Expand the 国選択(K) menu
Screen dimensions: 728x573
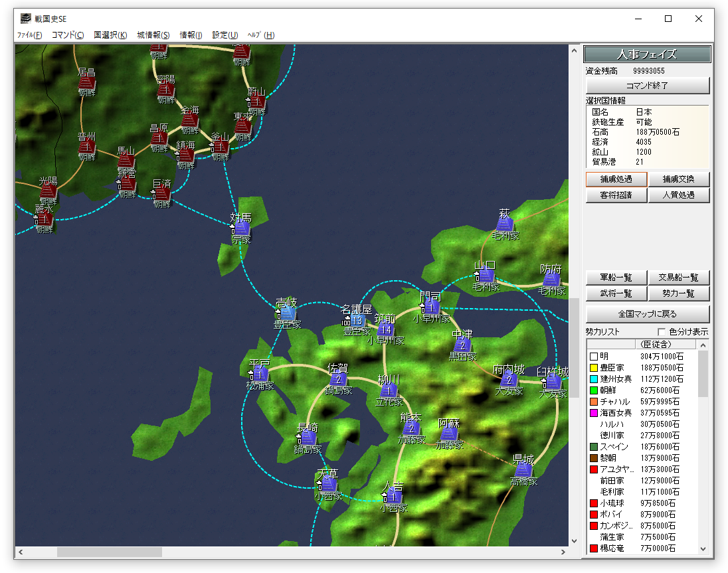(110, 35)
